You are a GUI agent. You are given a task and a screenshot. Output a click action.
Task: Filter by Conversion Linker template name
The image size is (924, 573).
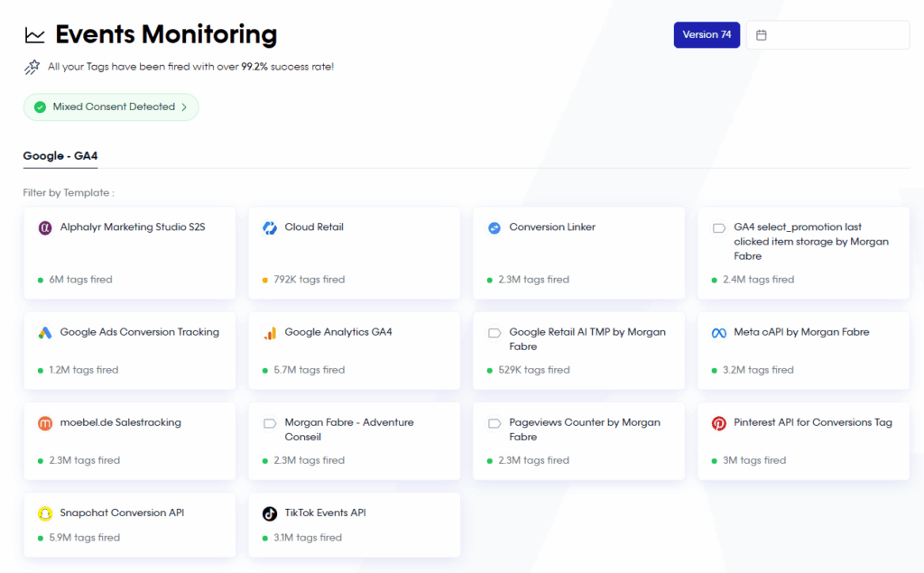pyautogui.click(x=552, y=227)
